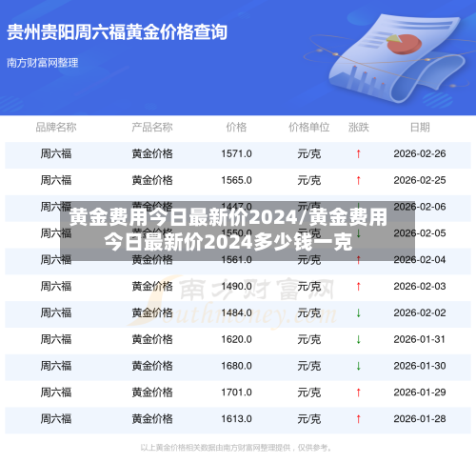Image resolution: width=476 pixels, height=463 pixels.
Task: Click the date 2026-02-06
Action: click(x=420, y=207)
